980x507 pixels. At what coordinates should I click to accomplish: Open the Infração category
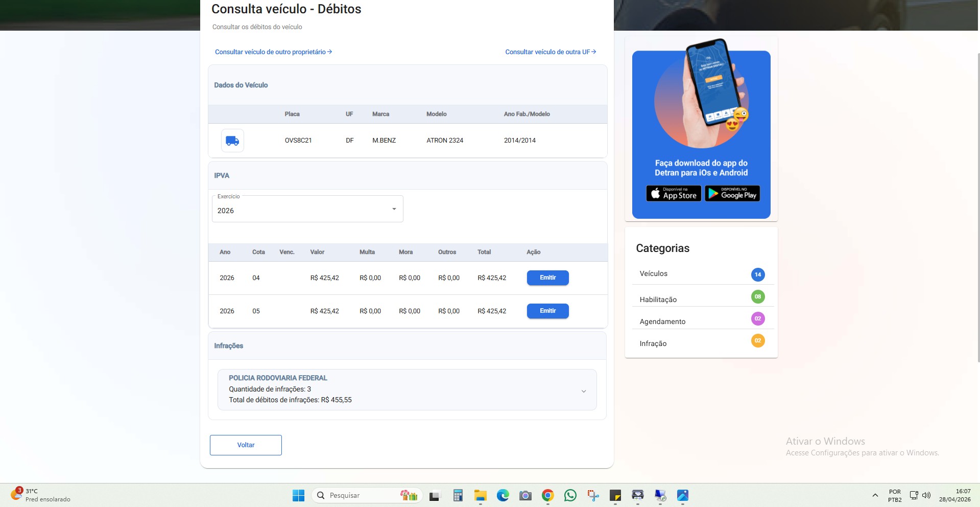point(702,342)
